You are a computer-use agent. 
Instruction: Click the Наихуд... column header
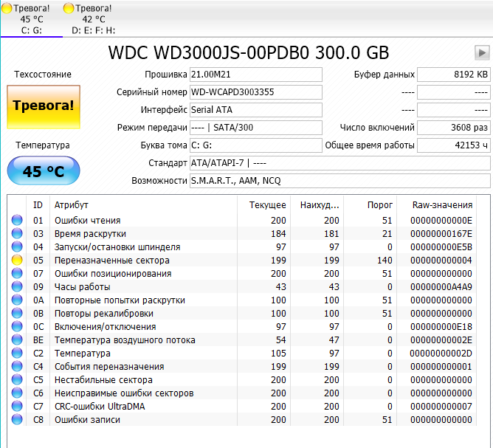tap(317, 205)
